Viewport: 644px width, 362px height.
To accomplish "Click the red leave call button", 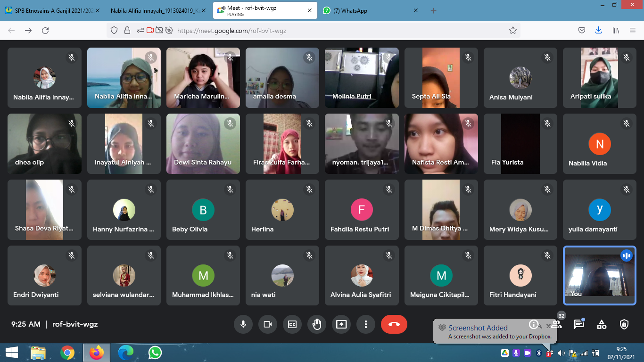I will [394, 324].
